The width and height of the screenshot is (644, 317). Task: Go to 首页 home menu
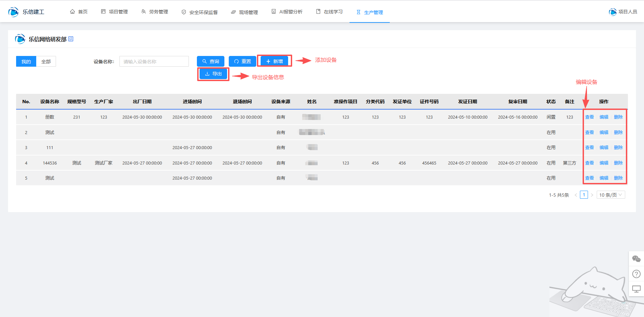click(79, 12)
